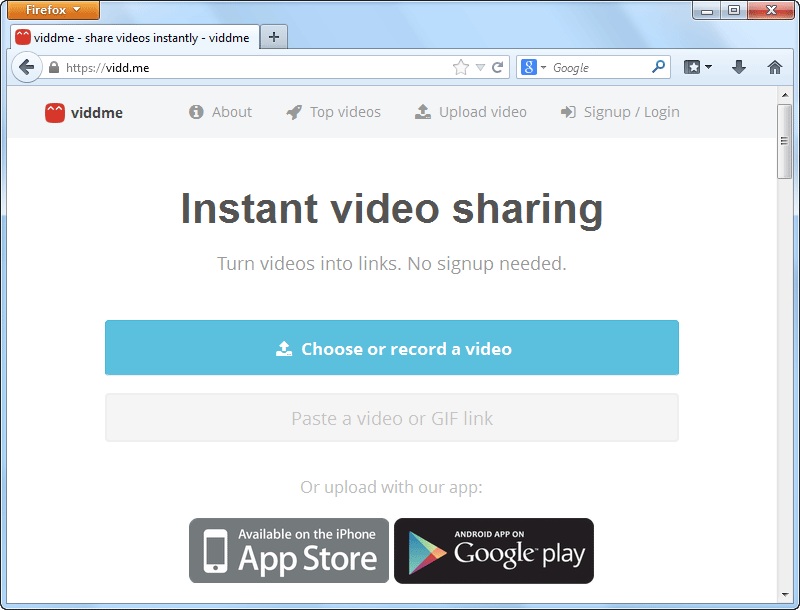This screenshot has width=800, height=610.
Task: Open the downloads arrow icon
Action: [739, 68]
